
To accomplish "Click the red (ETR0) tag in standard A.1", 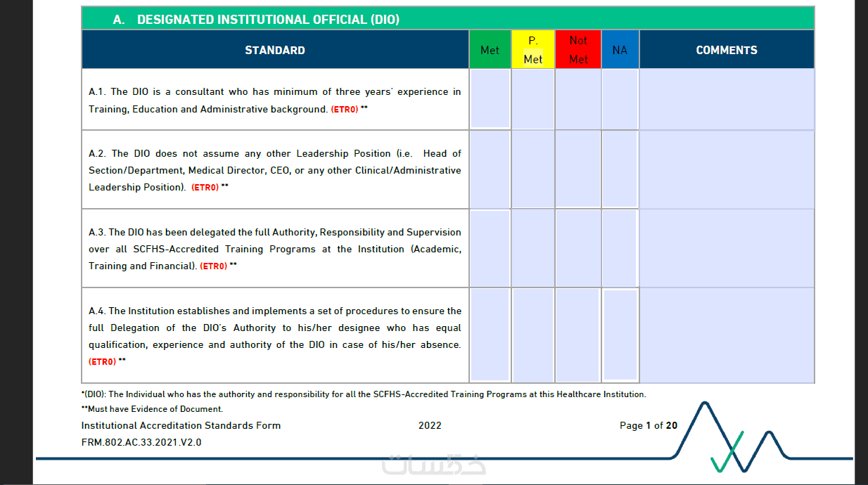I will [x=345, y=110].
